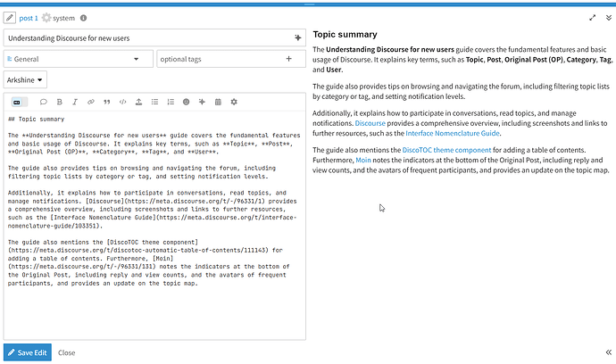
Task: Hide the preview with the double left chevron
Action: 609,352
